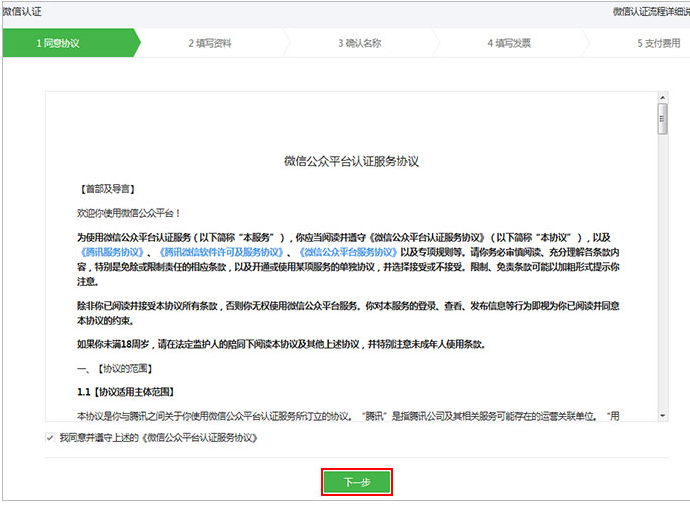Click the green 下一步 button
The width and height of the screenshot is (690, 507).
pos(357,482)
